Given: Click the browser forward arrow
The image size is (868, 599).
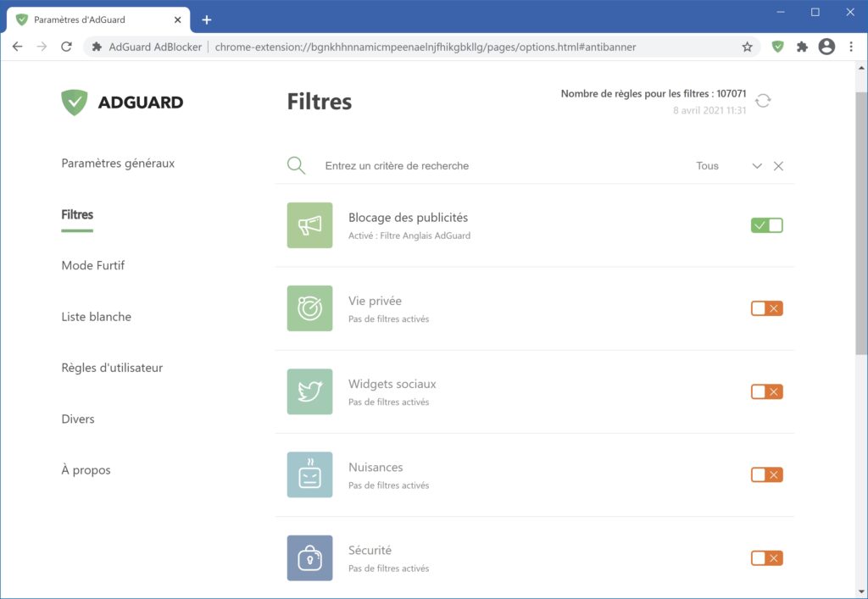Looking at the screenshot, I should [x=42, y=47].
